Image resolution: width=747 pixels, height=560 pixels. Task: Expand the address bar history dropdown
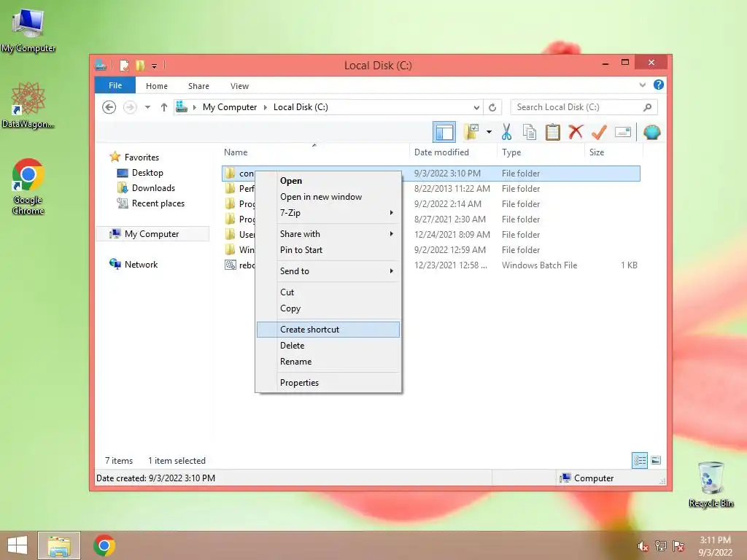click(476, 107)
